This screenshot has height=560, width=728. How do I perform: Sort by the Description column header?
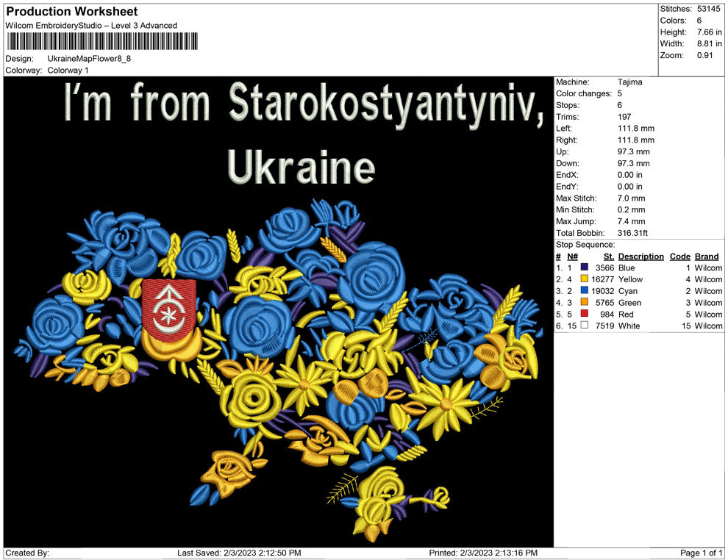point(640,256)
